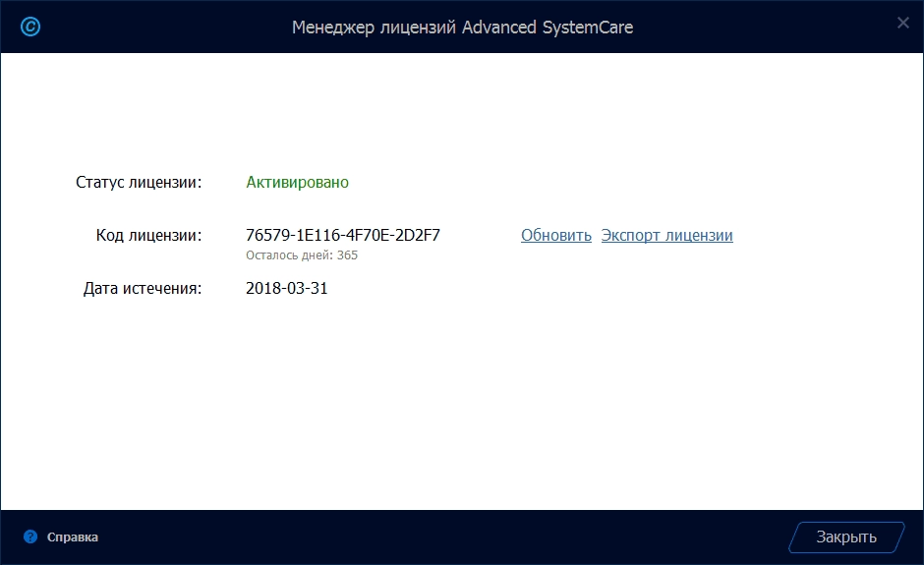924x565 pixels.
Task: Click the blue question mark help icon
Action: [x=30, y=537]
